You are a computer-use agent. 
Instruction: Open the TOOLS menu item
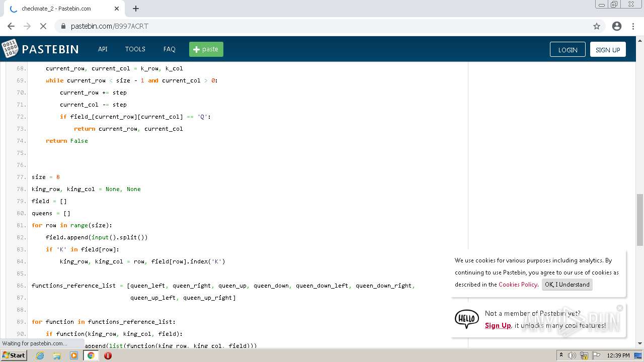pos(135,49)
